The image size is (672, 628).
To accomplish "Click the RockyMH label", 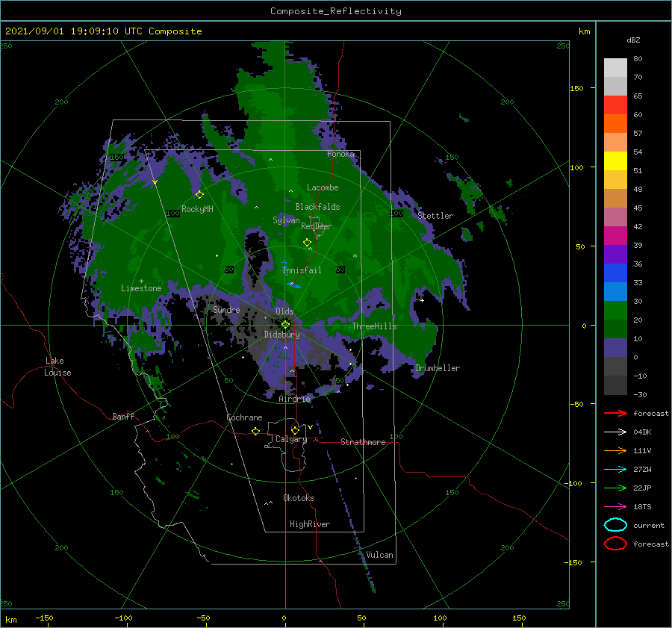I will 197,209.
